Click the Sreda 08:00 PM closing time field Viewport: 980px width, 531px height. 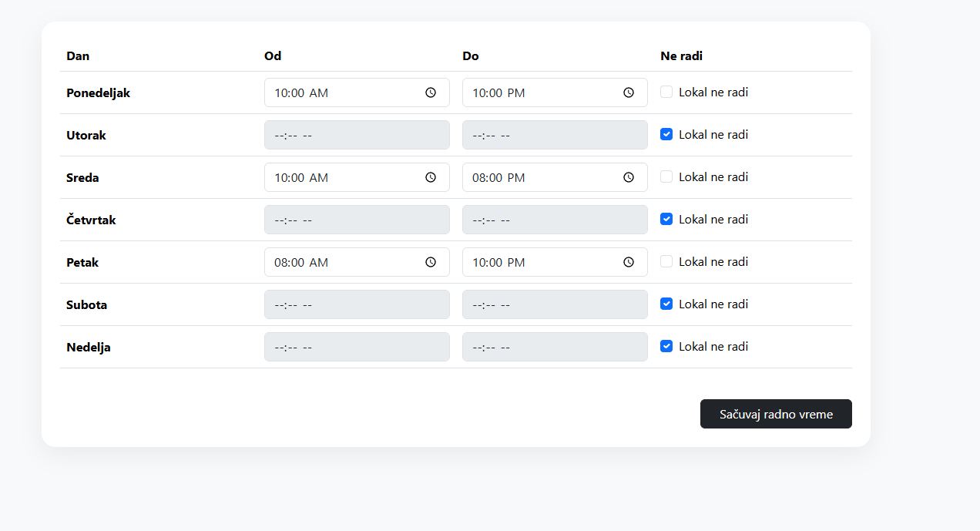555,177
